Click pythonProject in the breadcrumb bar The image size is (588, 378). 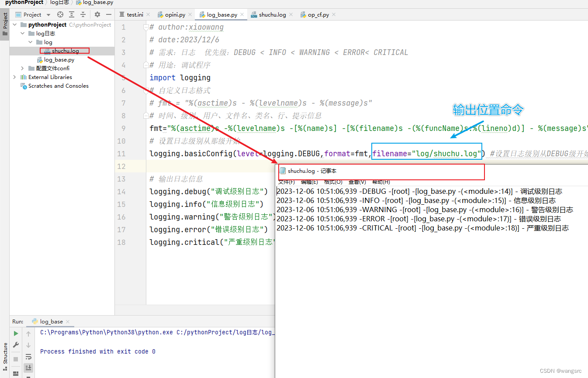(x=24, y=2)
